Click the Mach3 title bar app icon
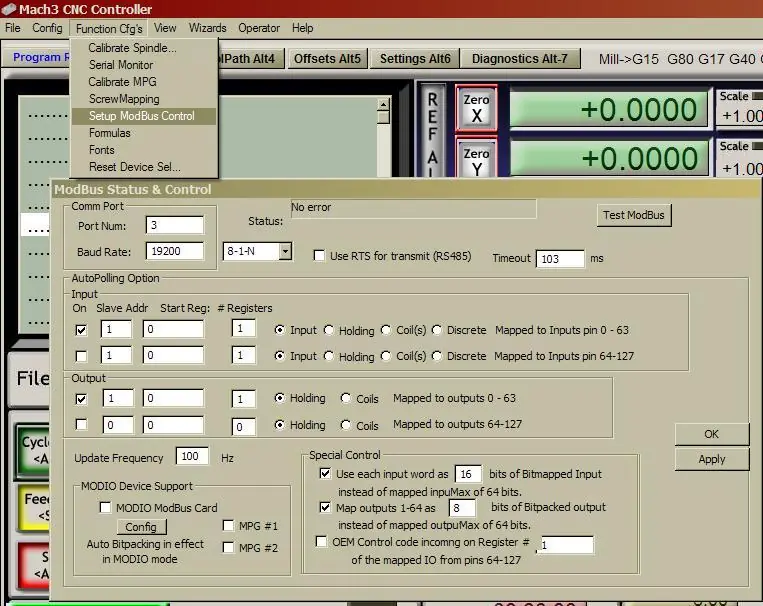The height and width of the screenshot is (606, 763). tap(9, 9)
